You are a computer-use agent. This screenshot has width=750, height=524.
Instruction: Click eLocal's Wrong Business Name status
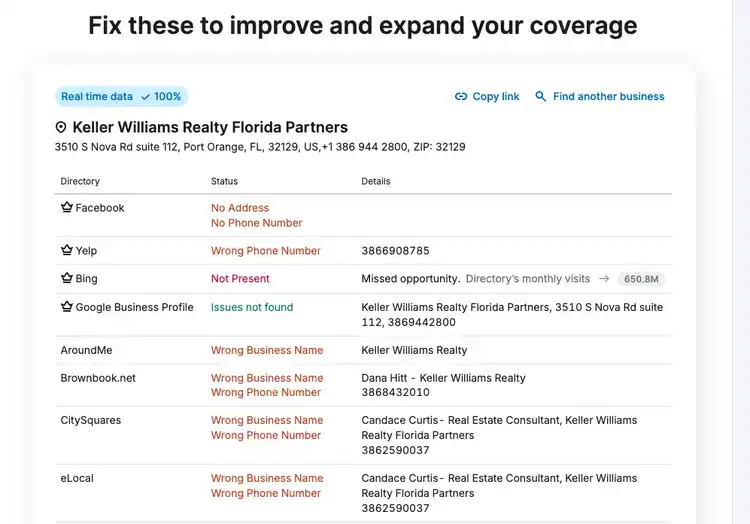tap(267, 478)
